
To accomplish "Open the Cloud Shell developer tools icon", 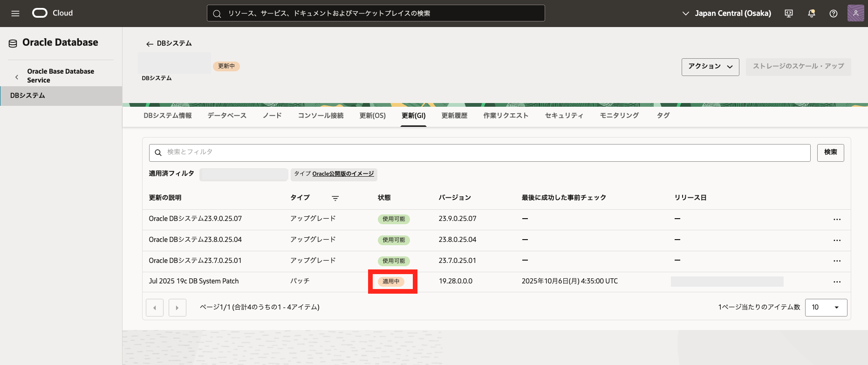I will (789, 14).
